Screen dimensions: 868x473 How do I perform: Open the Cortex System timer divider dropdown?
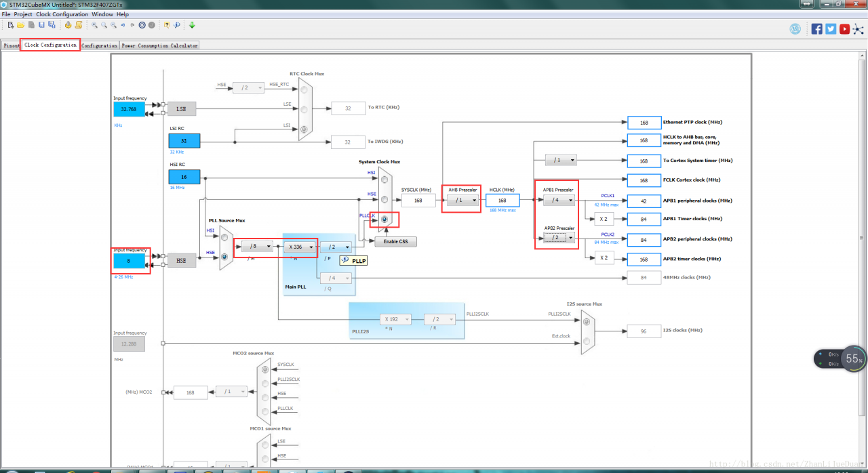[x=561, y=160]
